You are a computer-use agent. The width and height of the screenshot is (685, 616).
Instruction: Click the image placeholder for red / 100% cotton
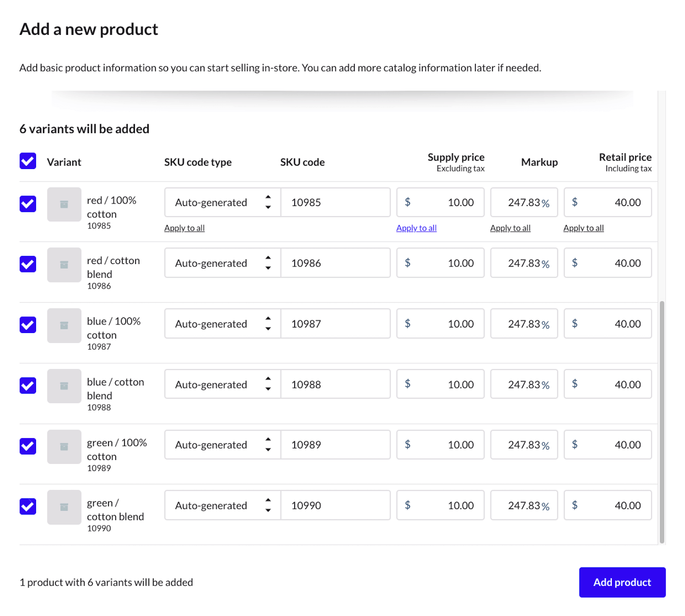pyautogui.click(x=64, y=204)
